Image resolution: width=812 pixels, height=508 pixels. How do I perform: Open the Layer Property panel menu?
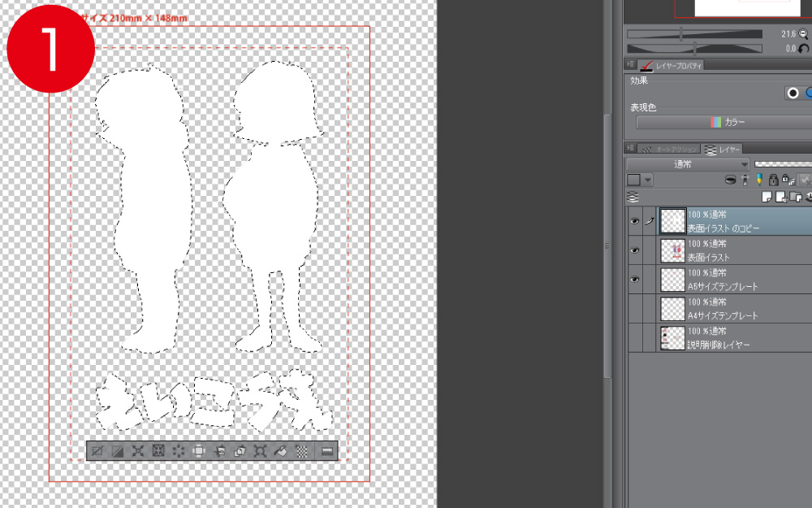[630, 65]
